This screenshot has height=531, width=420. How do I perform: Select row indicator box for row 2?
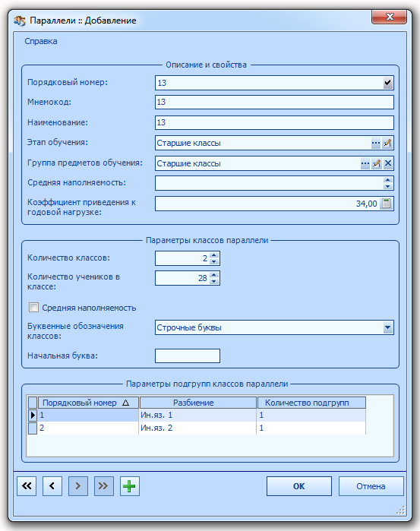pyautogui.click(x=33, y=428)
